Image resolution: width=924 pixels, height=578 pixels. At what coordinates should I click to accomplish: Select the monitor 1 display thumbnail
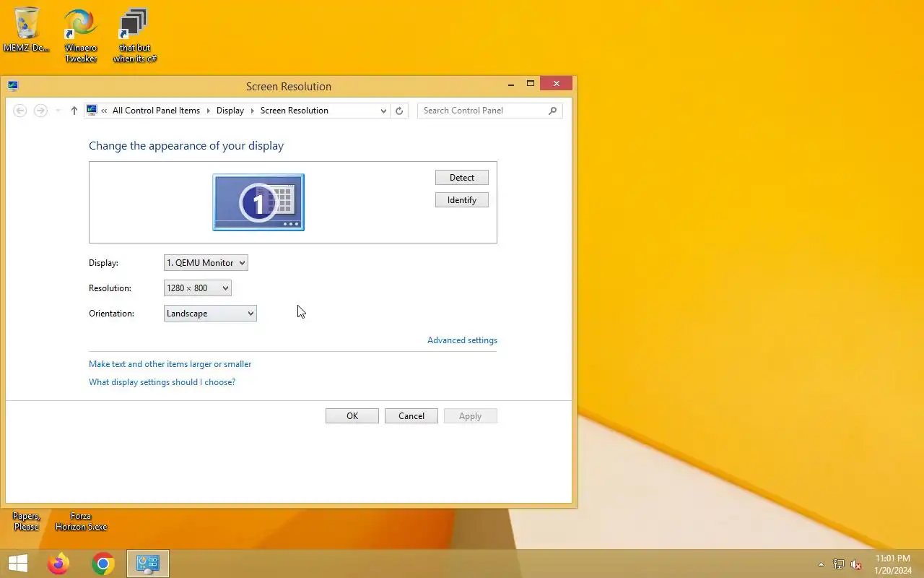point(258,202)
